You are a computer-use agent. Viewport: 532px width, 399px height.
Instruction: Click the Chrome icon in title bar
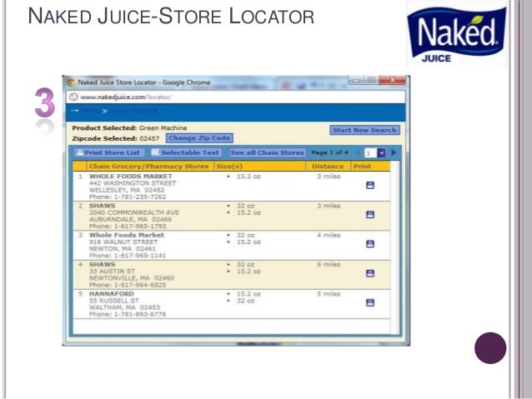coord(71,82)
